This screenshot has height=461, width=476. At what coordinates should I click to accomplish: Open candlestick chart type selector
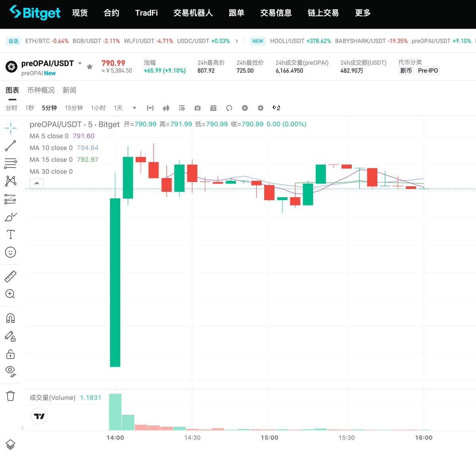pyautogui.click(x=166, y=108)
